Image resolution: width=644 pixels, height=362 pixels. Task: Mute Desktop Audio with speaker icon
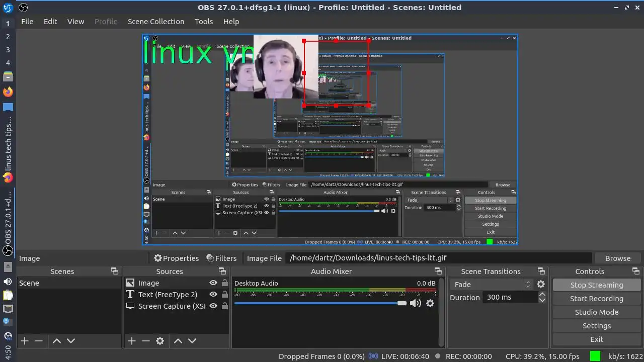(416, 303)
